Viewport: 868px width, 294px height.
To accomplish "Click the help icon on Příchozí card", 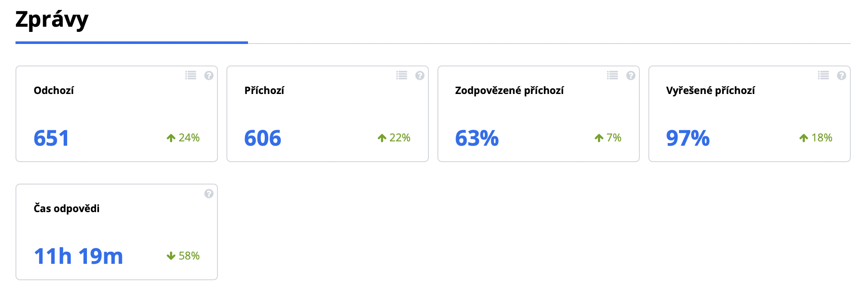I will point(420,75).
